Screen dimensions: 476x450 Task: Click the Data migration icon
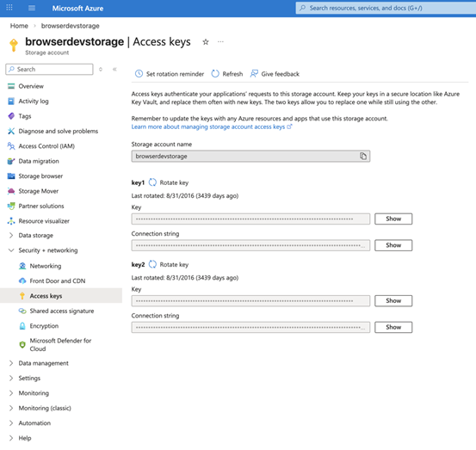11,161
